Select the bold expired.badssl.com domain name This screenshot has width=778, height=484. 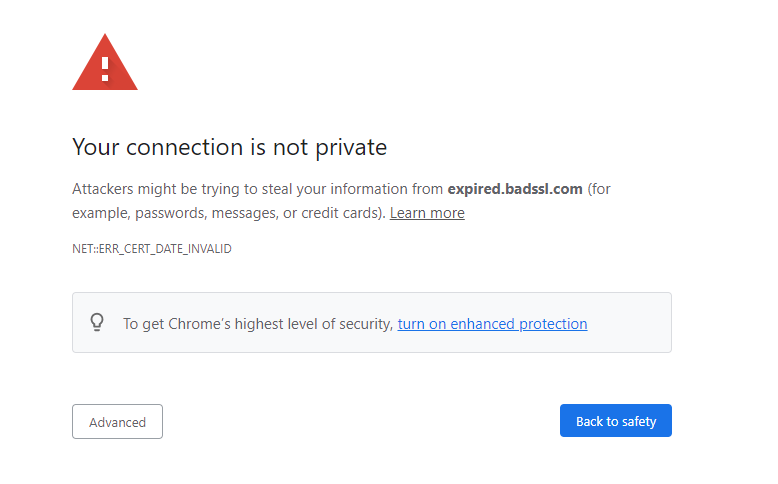point(515,189)
